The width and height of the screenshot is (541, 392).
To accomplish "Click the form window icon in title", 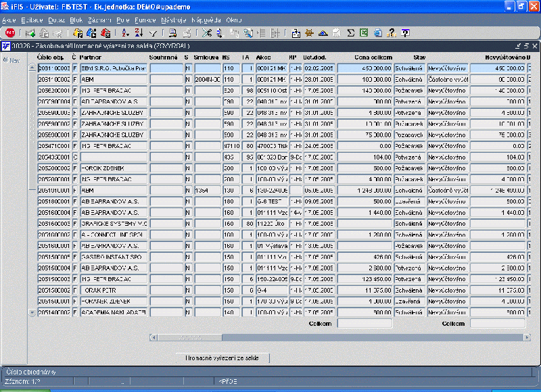I will (x=6, y=46).
